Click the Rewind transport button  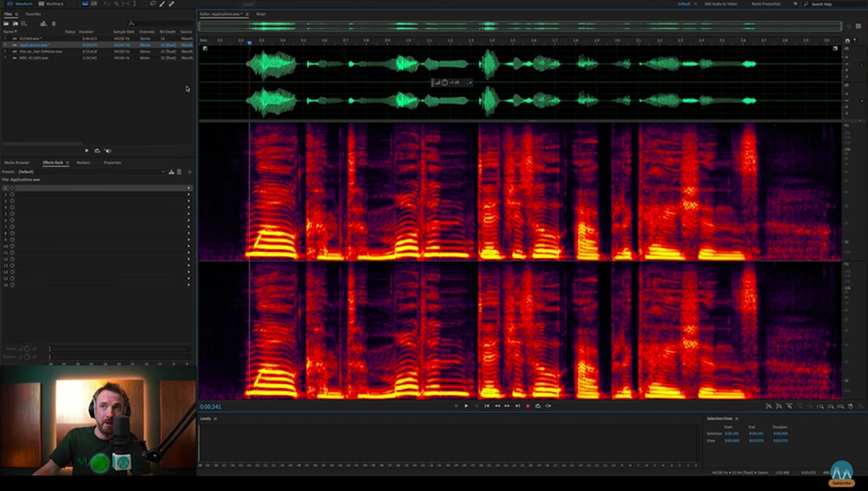point(497,406)
